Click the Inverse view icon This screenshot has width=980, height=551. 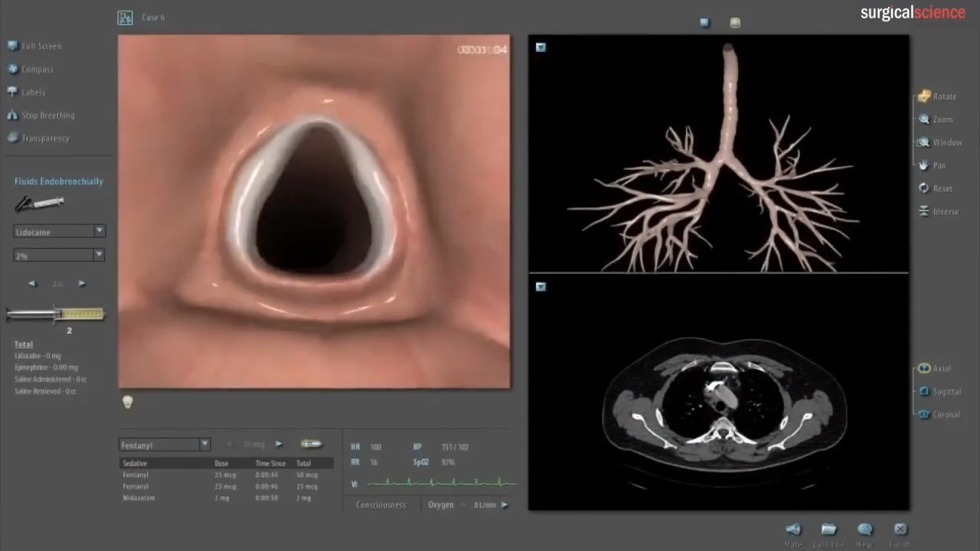(x=924, y=211)
